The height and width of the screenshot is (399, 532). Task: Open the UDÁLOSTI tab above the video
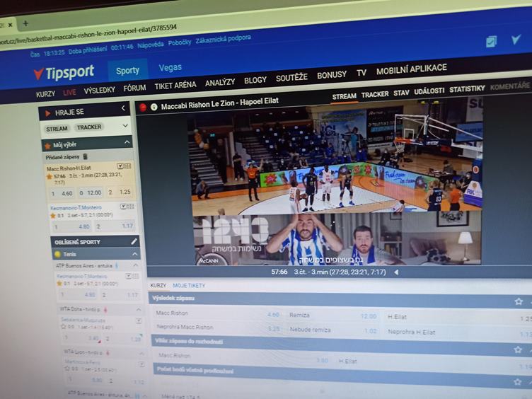pyautogui.click(x=429, y=91)
